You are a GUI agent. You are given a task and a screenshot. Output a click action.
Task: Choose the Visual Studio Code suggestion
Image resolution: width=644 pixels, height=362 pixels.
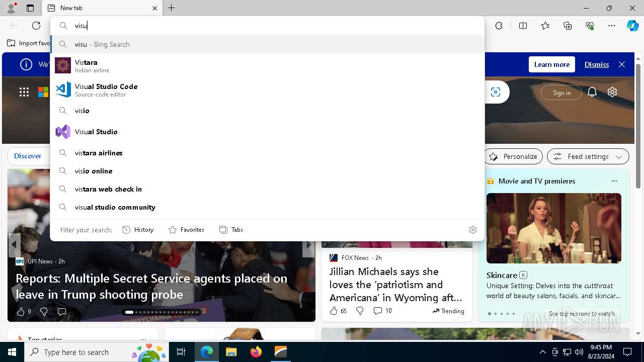267,89
